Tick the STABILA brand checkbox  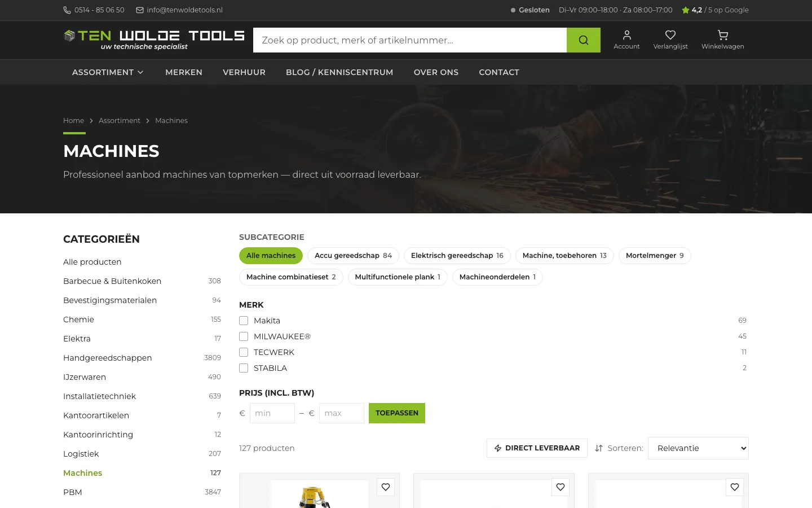(244, 368)
